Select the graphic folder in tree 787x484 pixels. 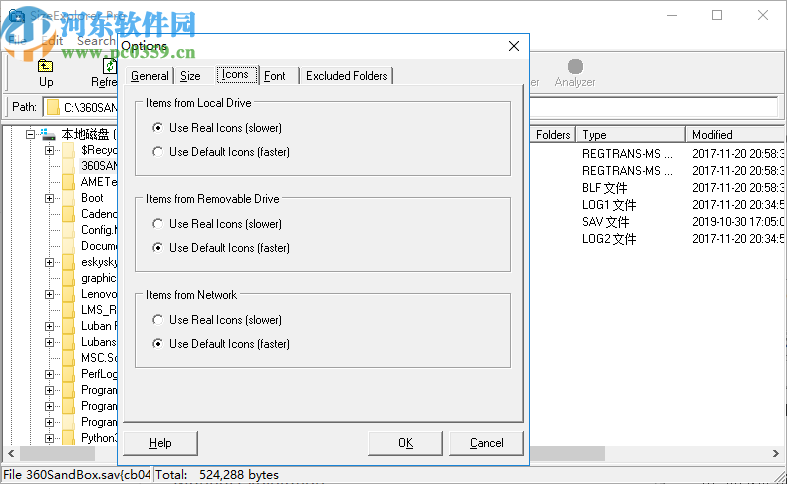[99, 278]
